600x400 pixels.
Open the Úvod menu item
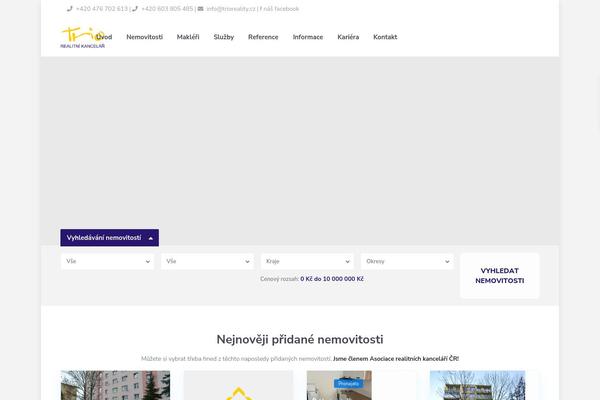coord(104,37)
